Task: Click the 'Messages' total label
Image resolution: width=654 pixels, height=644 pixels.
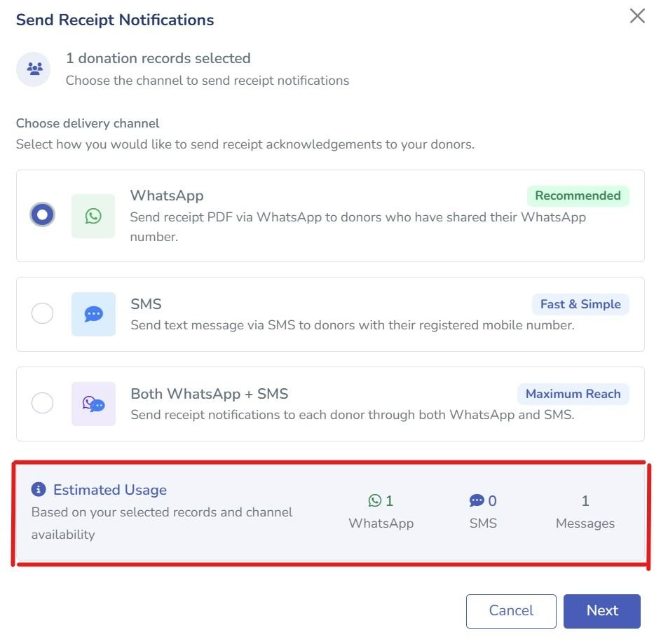Action: point(585,523)
